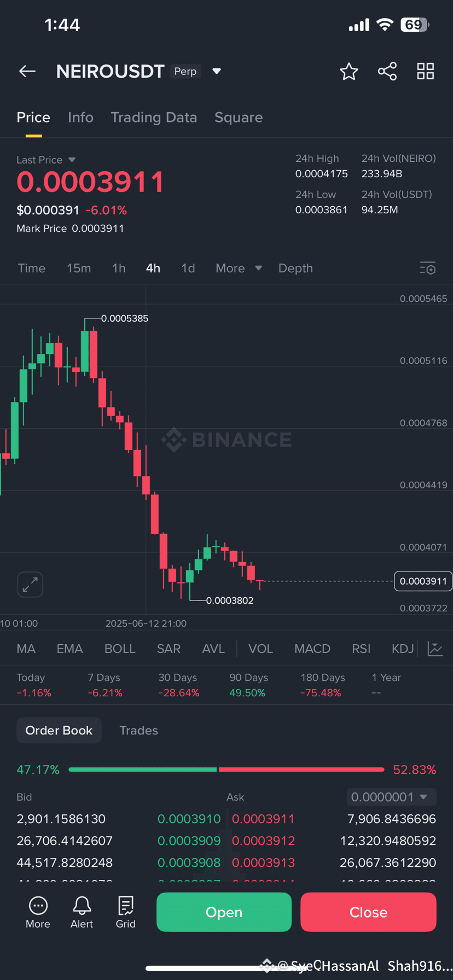Select the Order Book tab
453x980 pixels.
click(x=59, y=730)
